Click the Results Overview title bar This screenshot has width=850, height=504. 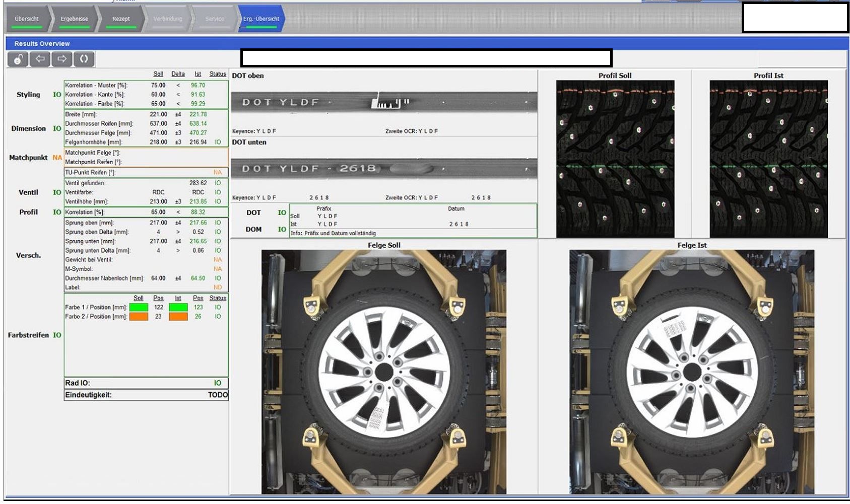(x=426, y=44)
